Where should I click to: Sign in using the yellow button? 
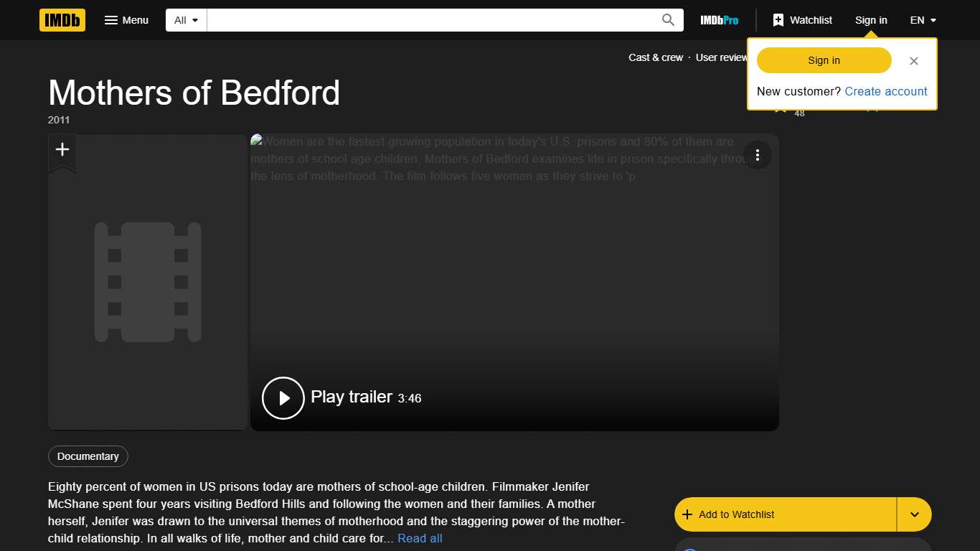coord(823,60)
